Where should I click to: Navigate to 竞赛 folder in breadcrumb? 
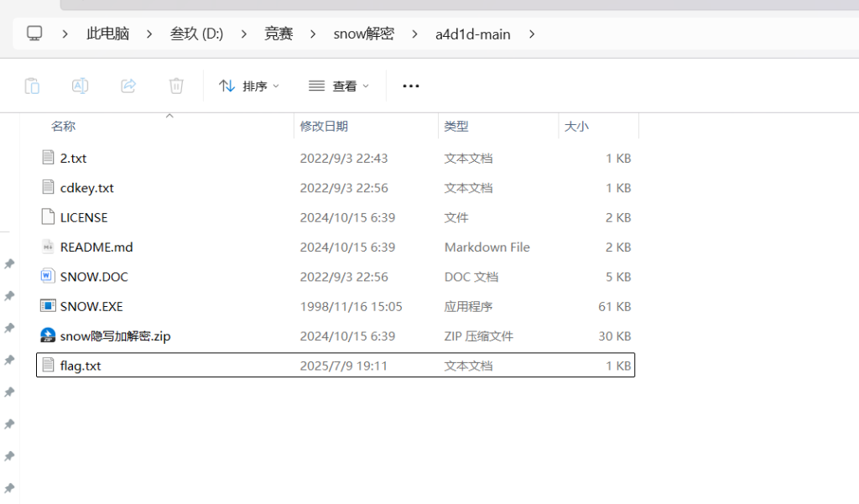[x=278, y=34]
